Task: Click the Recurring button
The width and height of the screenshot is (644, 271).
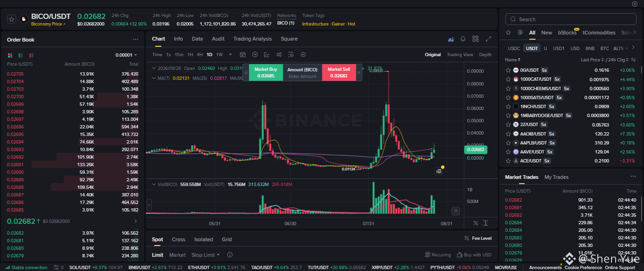Action: (x=438, y=255)
